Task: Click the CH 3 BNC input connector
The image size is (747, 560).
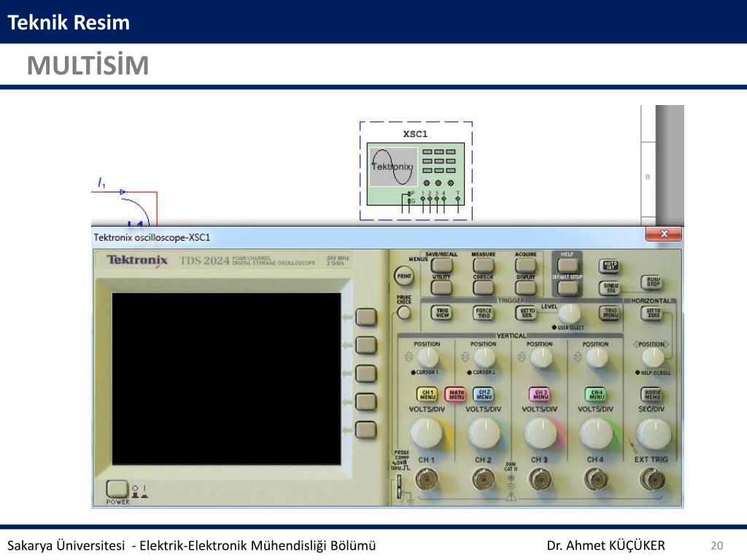Action: click(x=541, y=480)
